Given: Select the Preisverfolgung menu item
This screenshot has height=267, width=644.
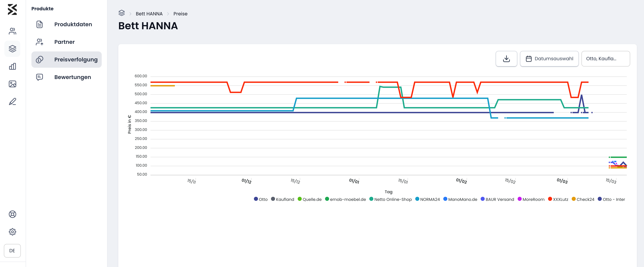Looking at the screenshot, I should pos(67,60).
